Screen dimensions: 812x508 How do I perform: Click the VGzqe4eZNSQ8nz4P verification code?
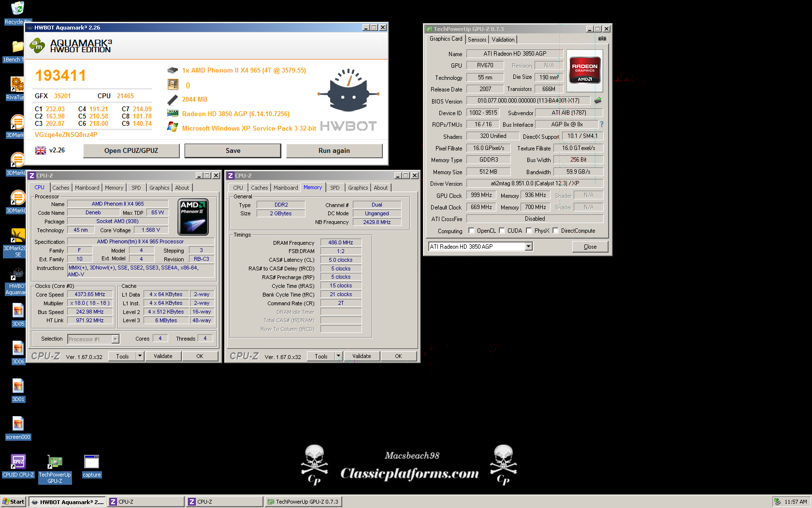click(x=66, y=134)
